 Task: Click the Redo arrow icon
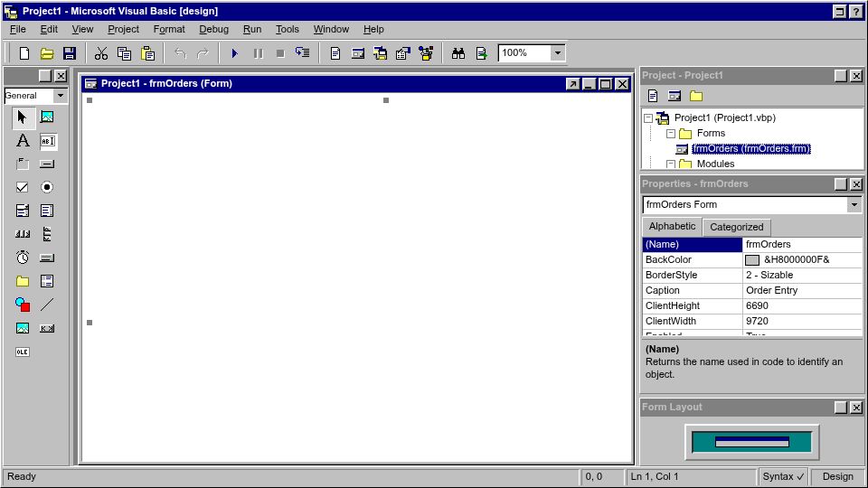tap(203, 53)
